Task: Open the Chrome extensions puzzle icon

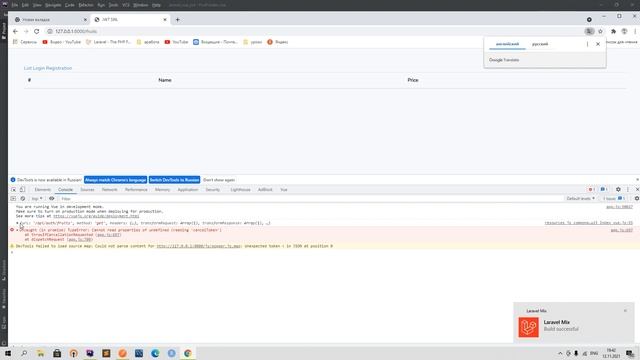Action: tap(613, 31)
